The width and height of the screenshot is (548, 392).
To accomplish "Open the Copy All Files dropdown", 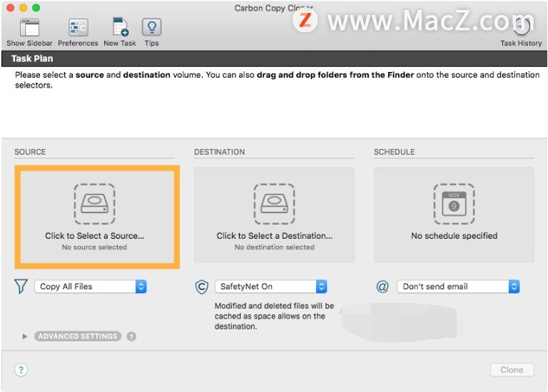I will [x=91, y=287].
